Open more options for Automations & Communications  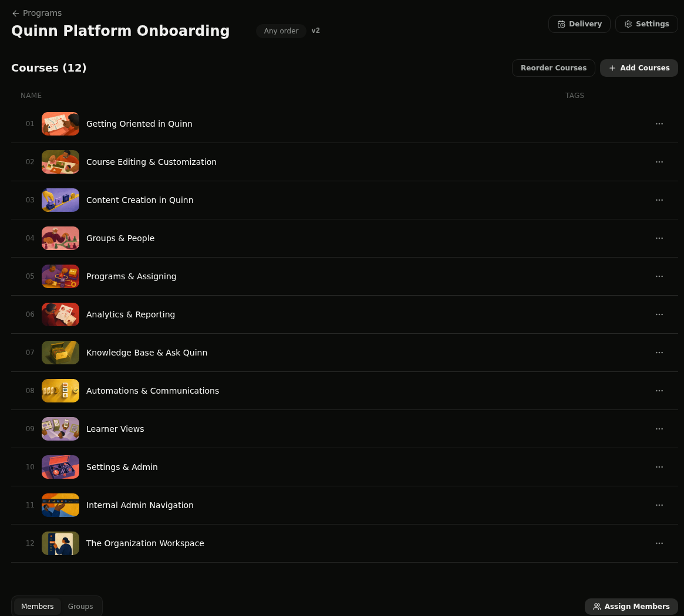click(659, 391)
